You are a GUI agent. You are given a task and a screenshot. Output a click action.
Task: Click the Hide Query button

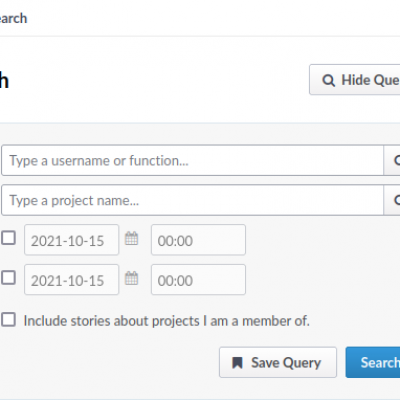(x=355, y=80)
